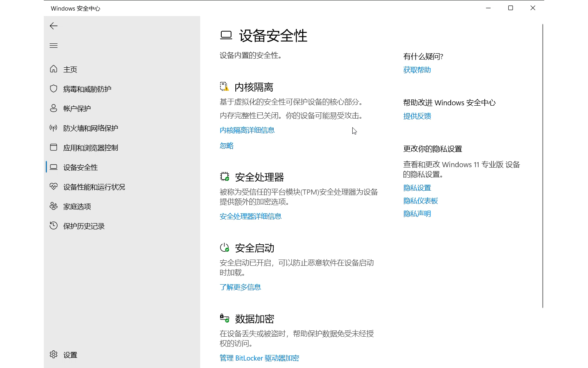The height and width of the screenshot is (368, 588).
Task: Click 了解更多信息 under 安全启动
Action: 240,287
